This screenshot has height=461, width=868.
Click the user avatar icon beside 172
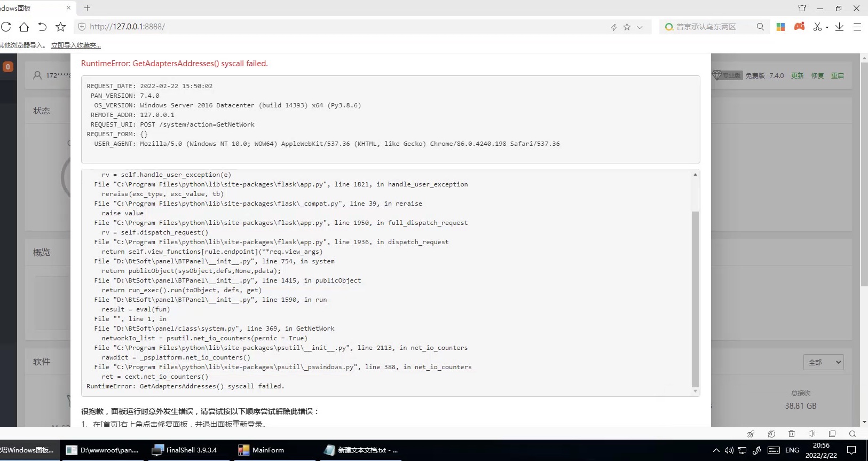[x=37, y=75]
